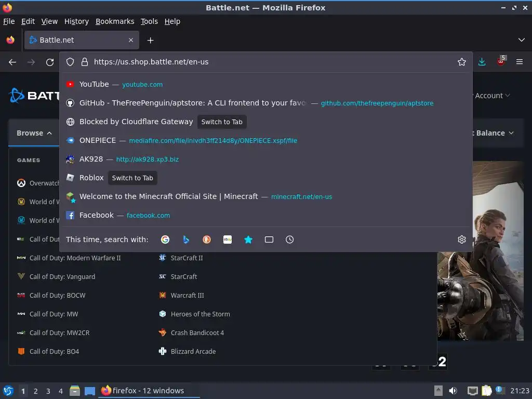
Task: Open the volume speaker tray icon
Action: 453,391
